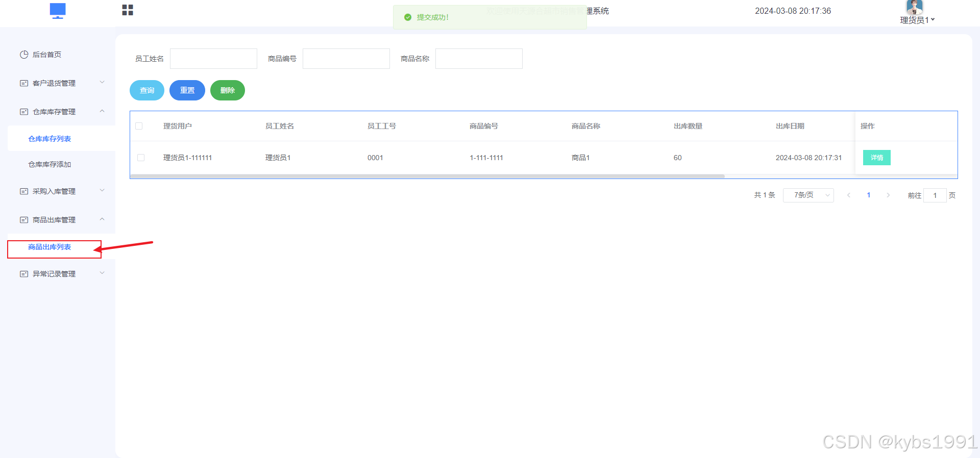
Task: Open 详情 details for 商品1 row
Action: [877, 158]
